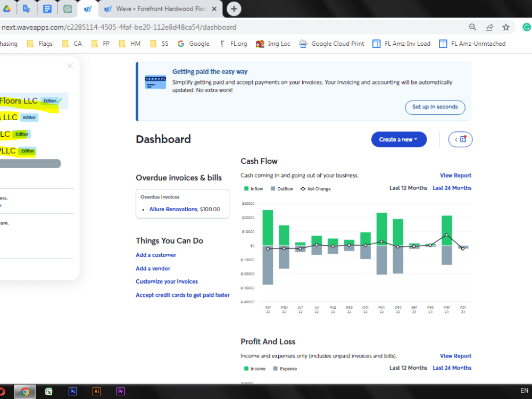
Task: Select the PLLC business entry
Action: point(18,151)
